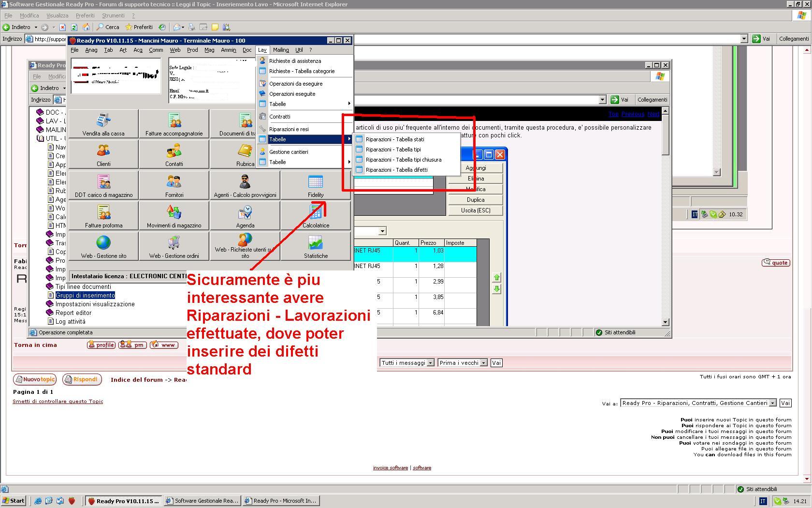Click the Rispondi reply button
This screenshot has width=812, height=508.
click(82, 379)
